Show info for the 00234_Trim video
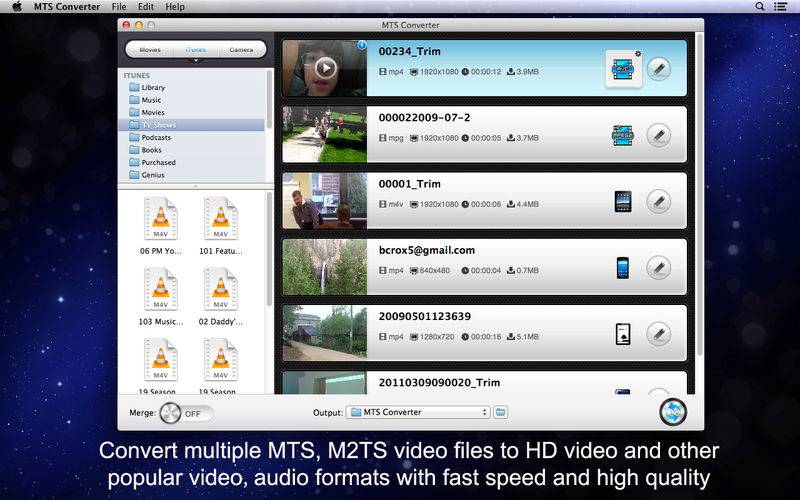Image resolution: width=800 pixels, height=500 pixels. click(x=361, y=45)
